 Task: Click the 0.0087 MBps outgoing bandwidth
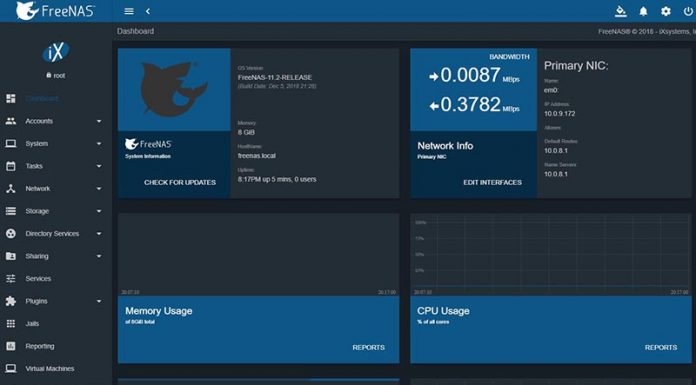tap(475, 75)
